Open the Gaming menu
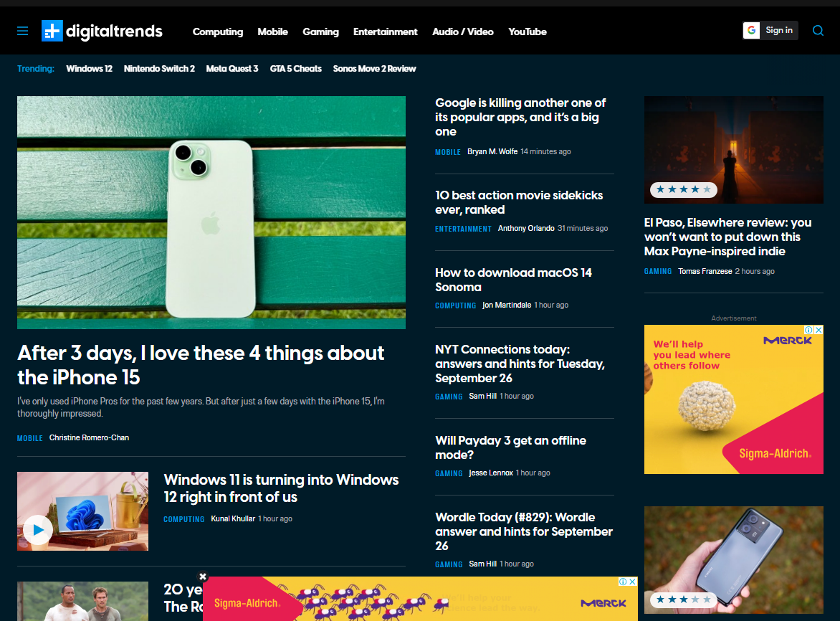The image size is (840, 621). tap(320, 32)
